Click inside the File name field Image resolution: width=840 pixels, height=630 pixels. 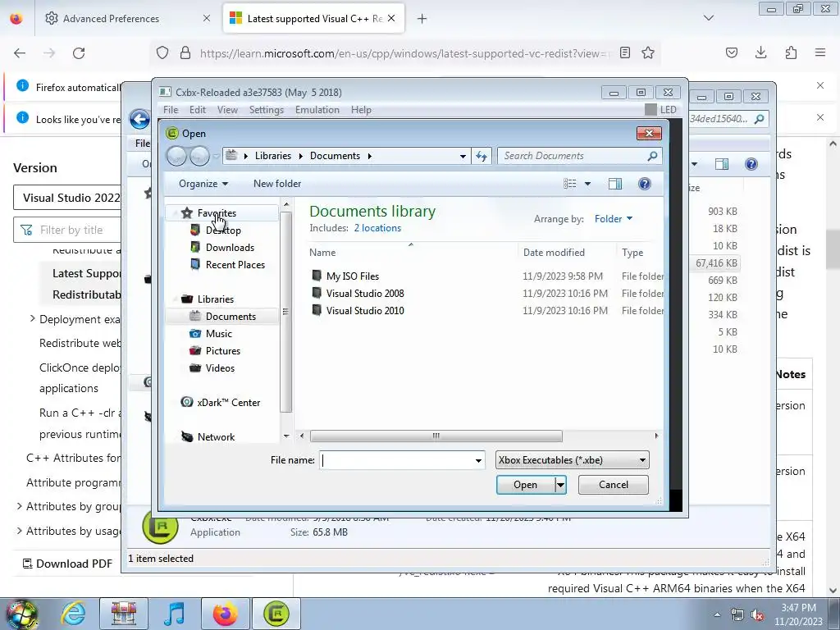point(396,461)
